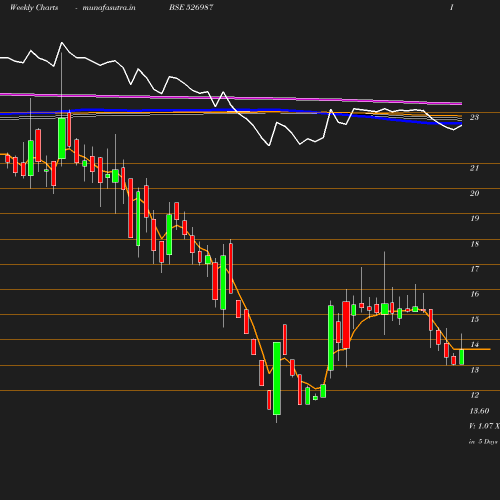Image resolution: width=500 pixels, height=500 pixels.
Task: Click the tallest green candle near the chart low
Action: [x=277, y=378]
